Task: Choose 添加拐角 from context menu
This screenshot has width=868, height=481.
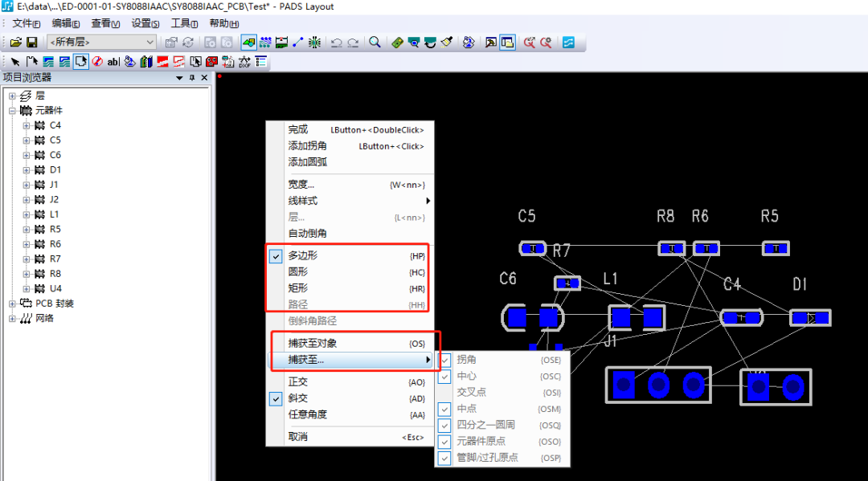Action: pos(308,145)
